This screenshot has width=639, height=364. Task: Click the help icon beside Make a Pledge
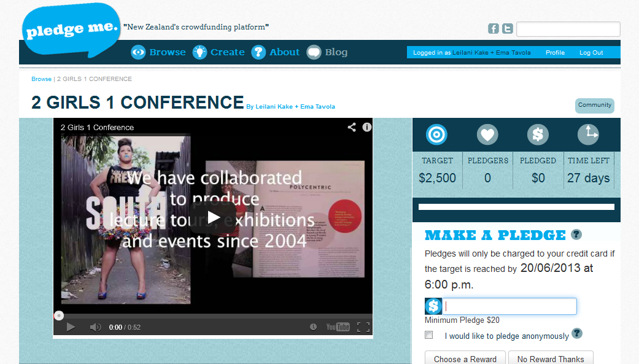tap(576, 234)
